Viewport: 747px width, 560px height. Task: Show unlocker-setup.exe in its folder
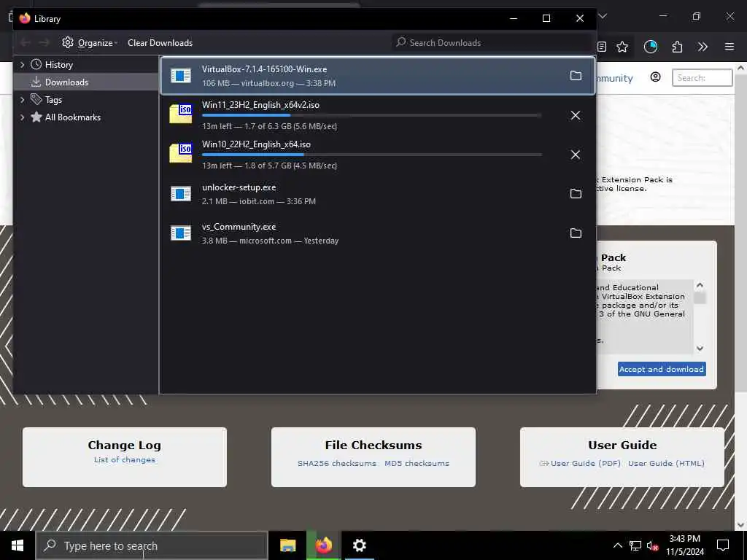tap(576, 194)
